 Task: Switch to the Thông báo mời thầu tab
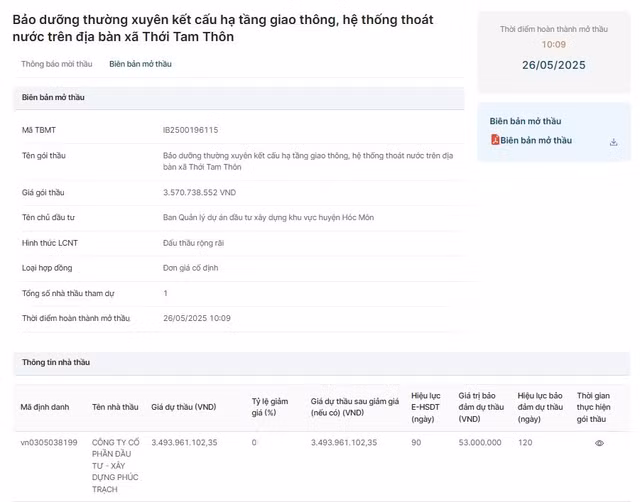point(57,64)
